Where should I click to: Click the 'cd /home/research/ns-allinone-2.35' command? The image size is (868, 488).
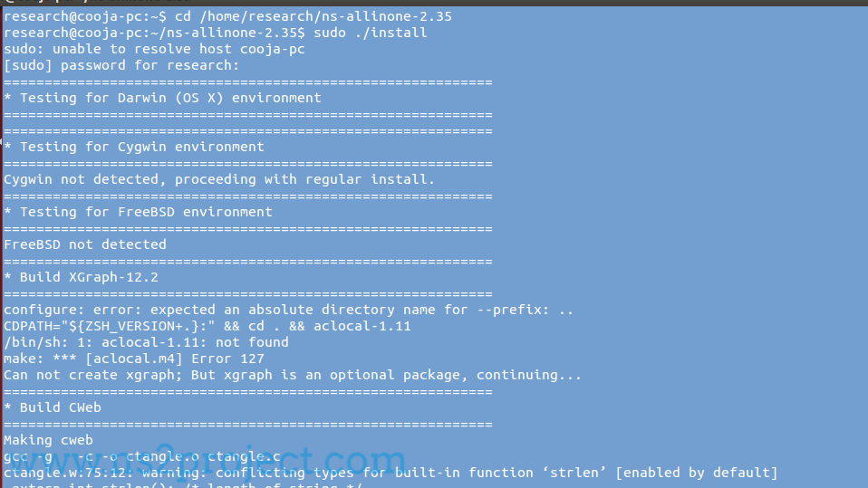click(x=313, y=16)
